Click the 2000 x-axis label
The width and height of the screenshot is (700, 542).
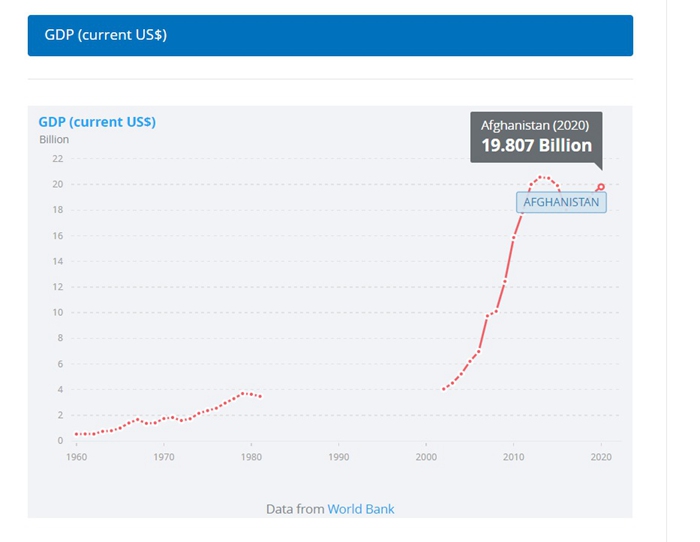click(x=426, y=457)
